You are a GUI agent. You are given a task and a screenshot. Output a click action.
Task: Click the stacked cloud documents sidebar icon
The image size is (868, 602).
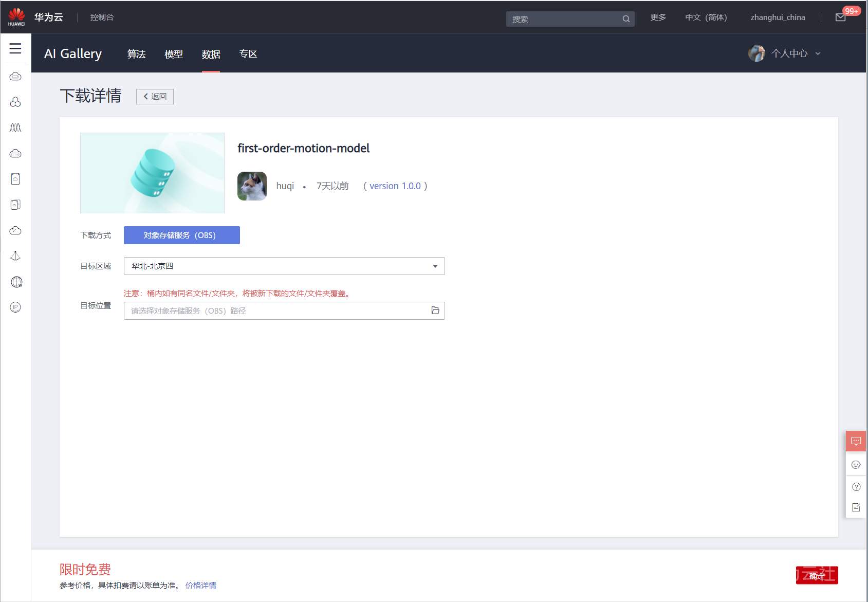[15, 205]
